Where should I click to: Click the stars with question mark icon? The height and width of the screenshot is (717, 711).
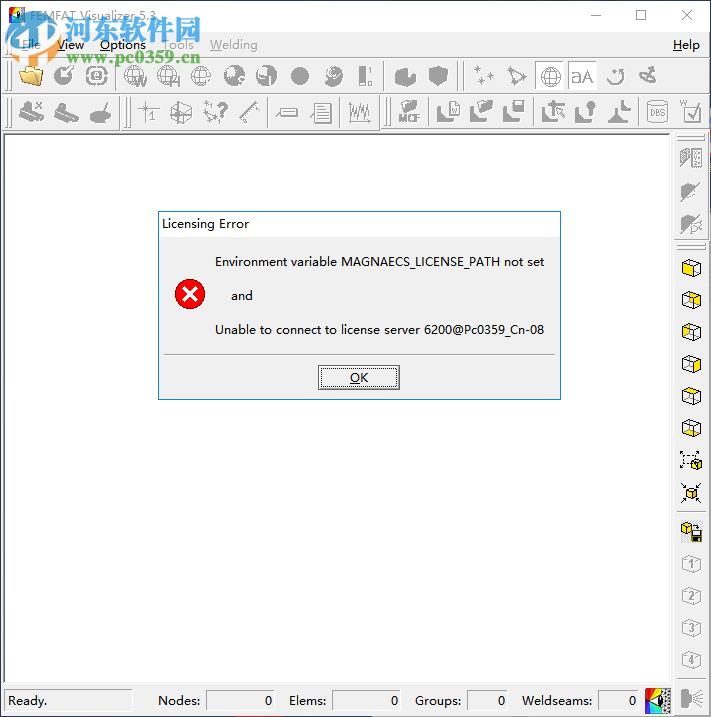(215, 112)
